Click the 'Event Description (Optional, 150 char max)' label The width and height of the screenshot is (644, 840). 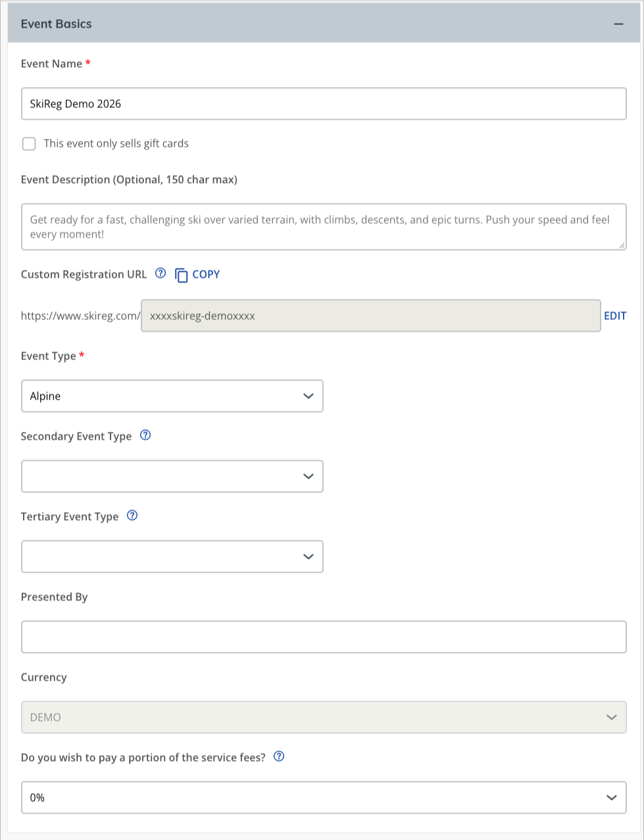coord(129,180)
